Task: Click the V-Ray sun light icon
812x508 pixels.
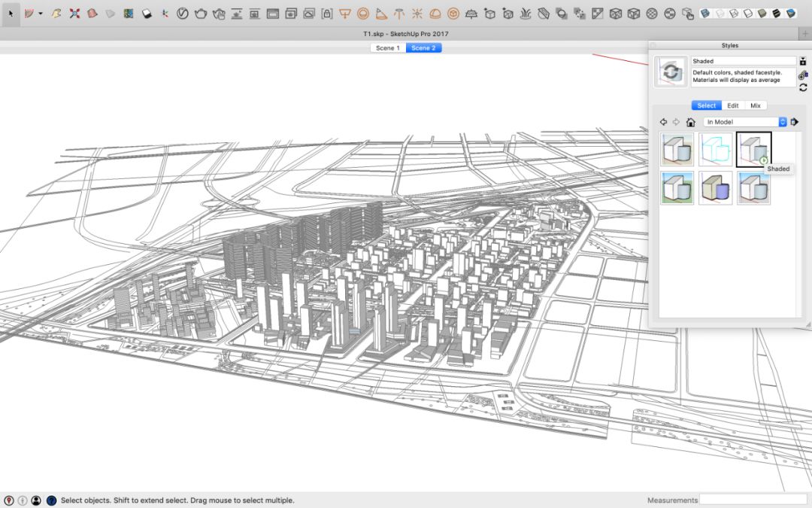Action: click(x=417, y=14)
